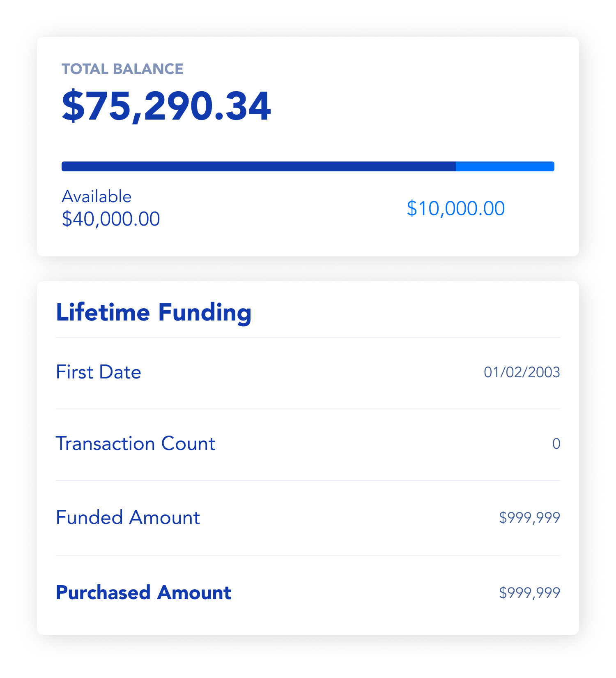
Task: Click the Transaction Count value of 0
Action: [x=556, y=444]
